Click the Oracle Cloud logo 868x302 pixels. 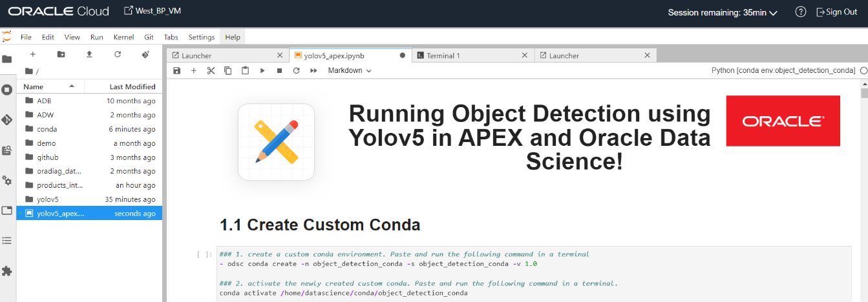[59, 12]
